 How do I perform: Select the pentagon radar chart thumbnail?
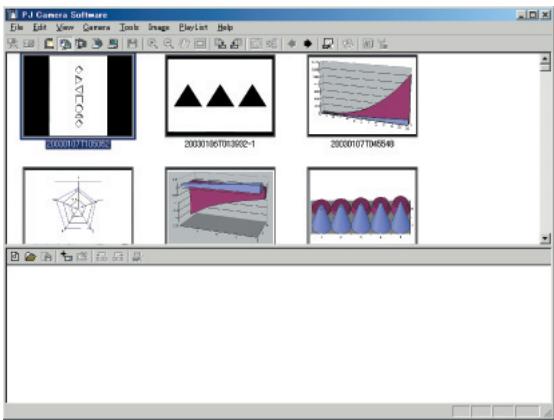[78, 206]
